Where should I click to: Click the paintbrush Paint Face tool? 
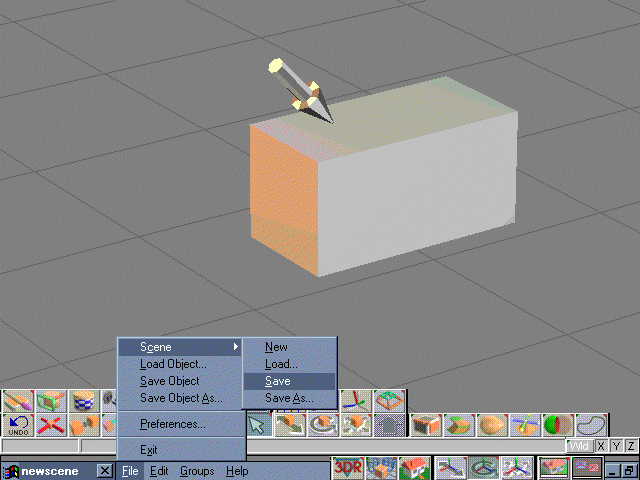tap(17, 402)
